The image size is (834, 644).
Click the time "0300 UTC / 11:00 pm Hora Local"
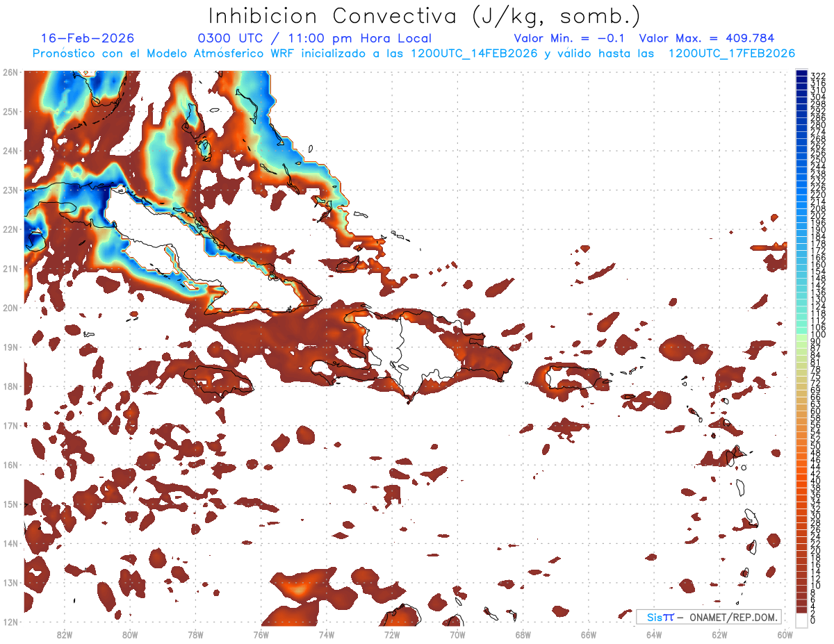tap(315, 38)
